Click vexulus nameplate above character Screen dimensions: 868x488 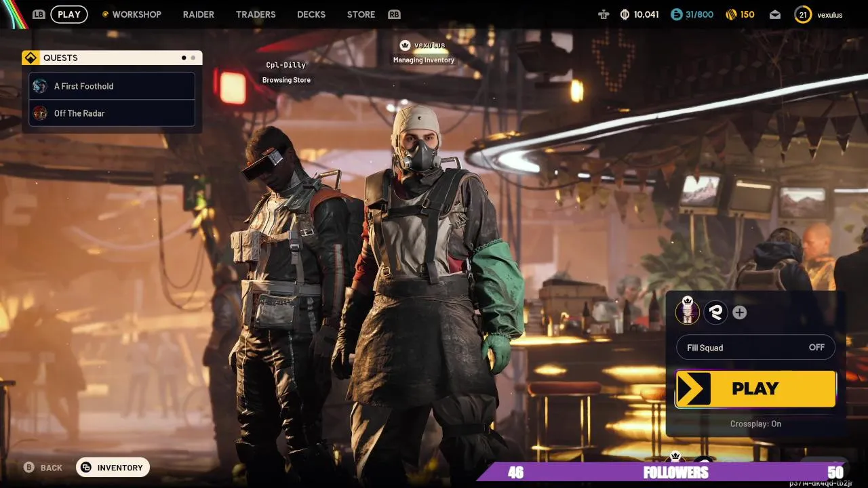coord(430,45)
